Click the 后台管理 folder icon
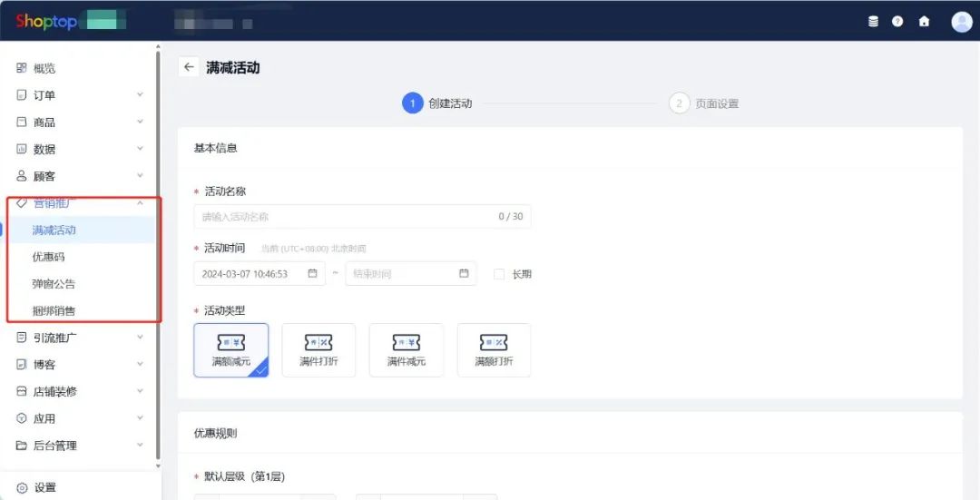The height and width of the screenshot is (500, 980). (x=22, y=446)
